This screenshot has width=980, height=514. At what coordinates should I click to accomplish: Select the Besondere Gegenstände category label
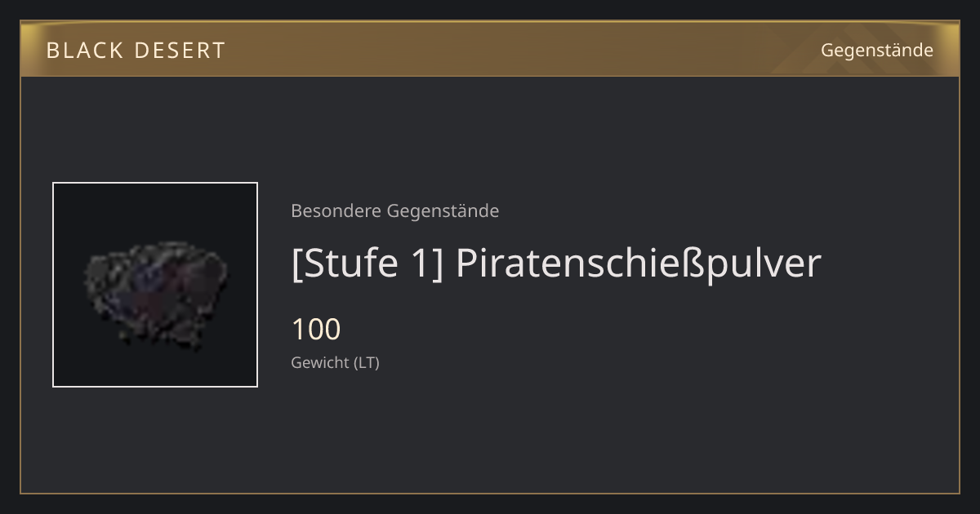pyautogui.click(x=394, y=211)
